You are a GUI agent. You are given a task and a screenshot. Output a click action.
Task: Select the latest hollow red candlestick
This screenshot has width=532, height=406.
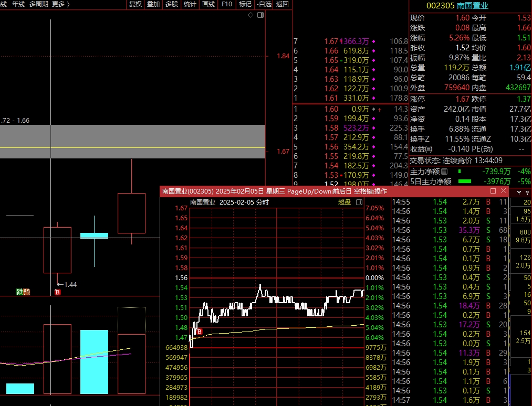coord(132,213)
